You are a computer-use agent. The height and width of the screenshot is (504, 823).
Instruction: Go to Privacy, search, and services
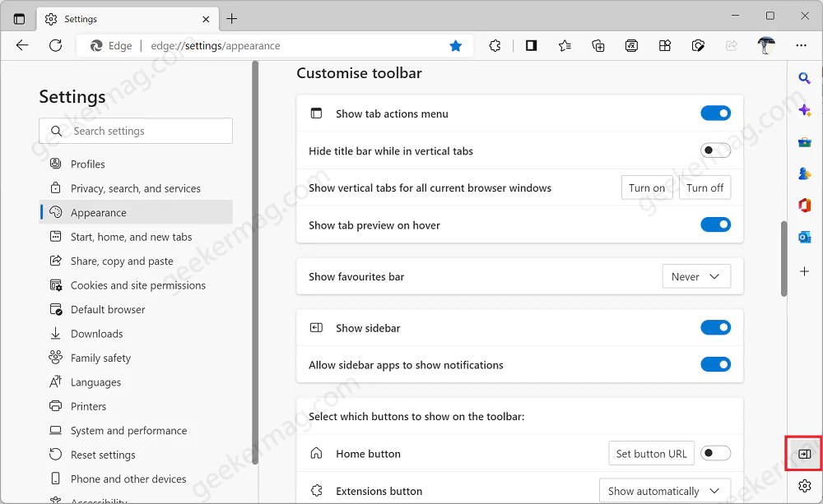(x=135, y=188)
